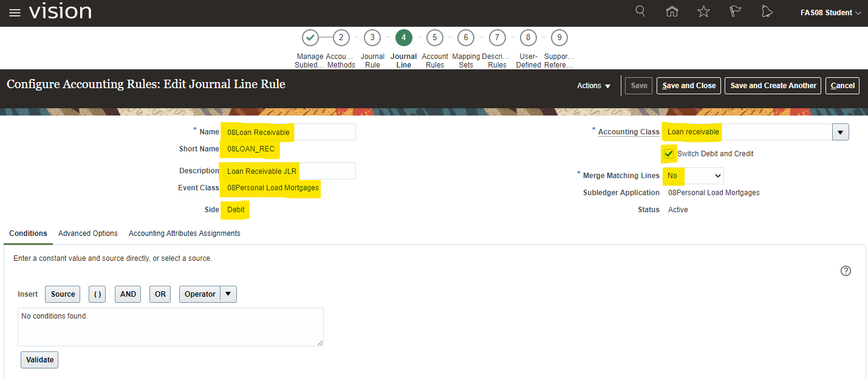Click the Name input field
The width and height of the screenshot is (868, 380).
(289, 132)
